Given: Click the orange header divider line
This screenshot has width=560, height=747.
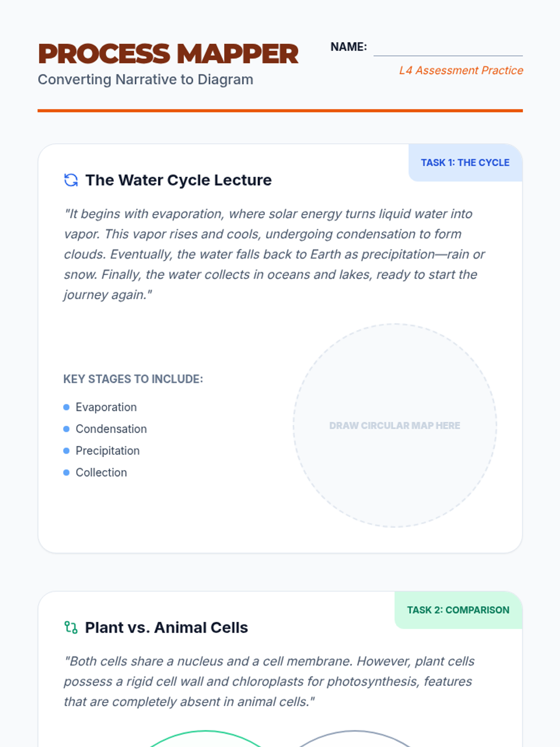Looking at the screenshot, I should coord(280,111).
